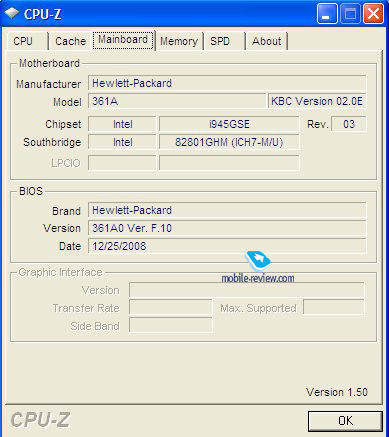This screenshot has width=389, height=437.
Task: Click the Manufacturer label
Action: pos(49,84)
